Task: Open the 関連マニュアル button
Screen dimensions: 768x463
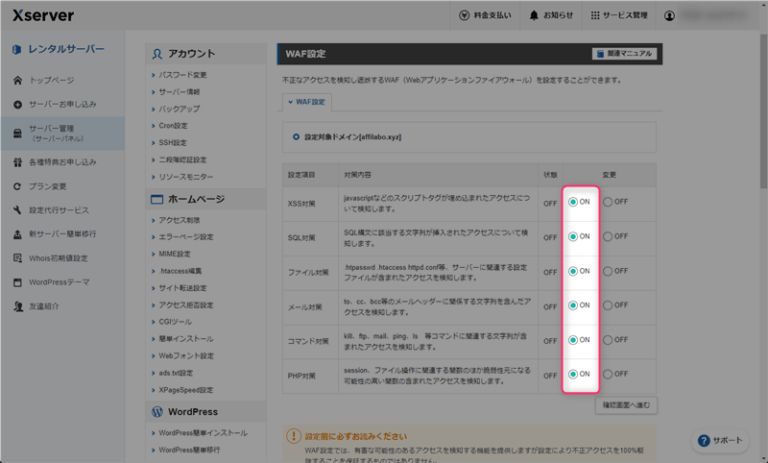Action: tap(623, 53)
